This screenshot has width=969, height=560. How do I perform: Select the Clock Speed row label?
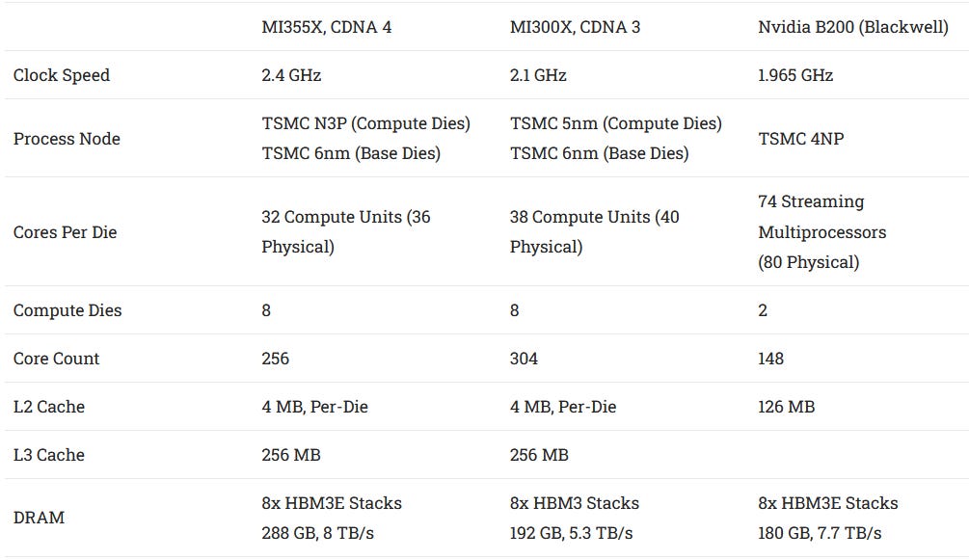62,75
